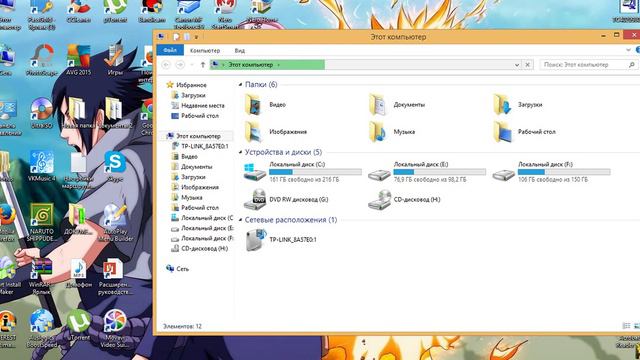Select the green uTorrent icon above its uTorrent label
The height and width of the screenshot is (360, 640).
point(78,321)
